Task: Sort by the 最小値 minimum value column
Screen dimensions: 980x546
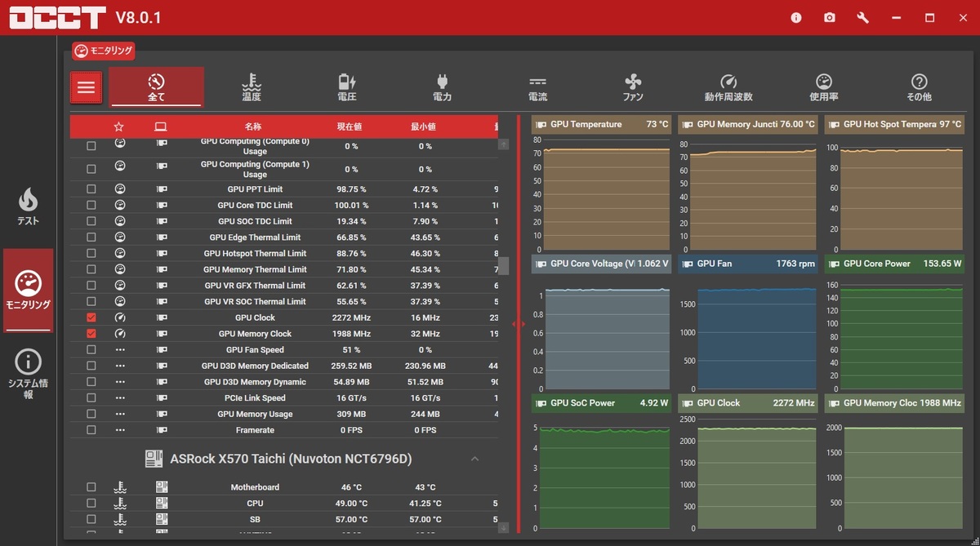Action: (423, 127)
